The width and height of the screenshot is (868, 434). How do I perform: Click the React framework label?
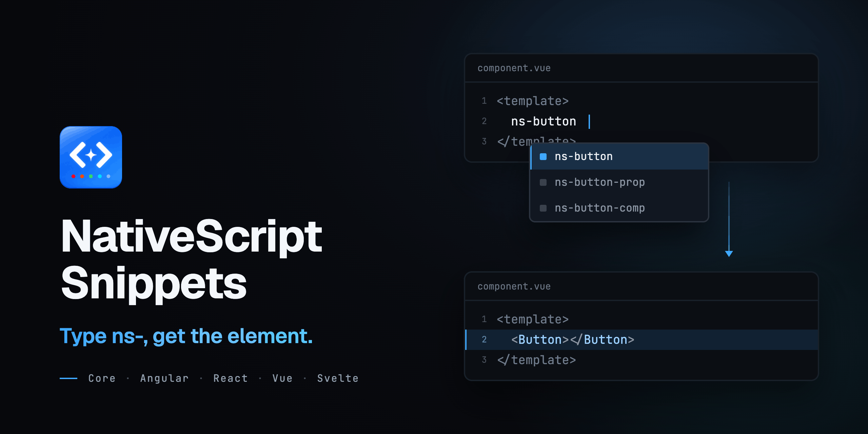(231, 378)
